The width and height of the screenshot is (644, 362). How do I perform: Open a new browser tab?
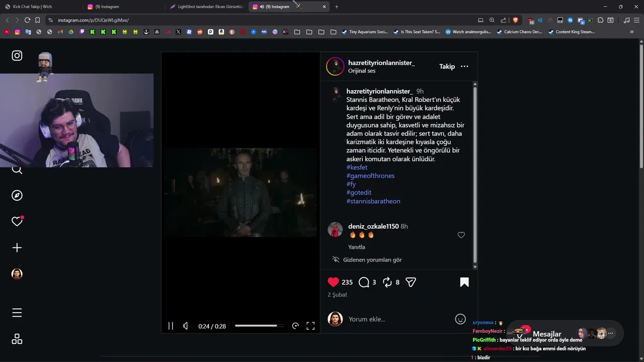tap(337, 7)
